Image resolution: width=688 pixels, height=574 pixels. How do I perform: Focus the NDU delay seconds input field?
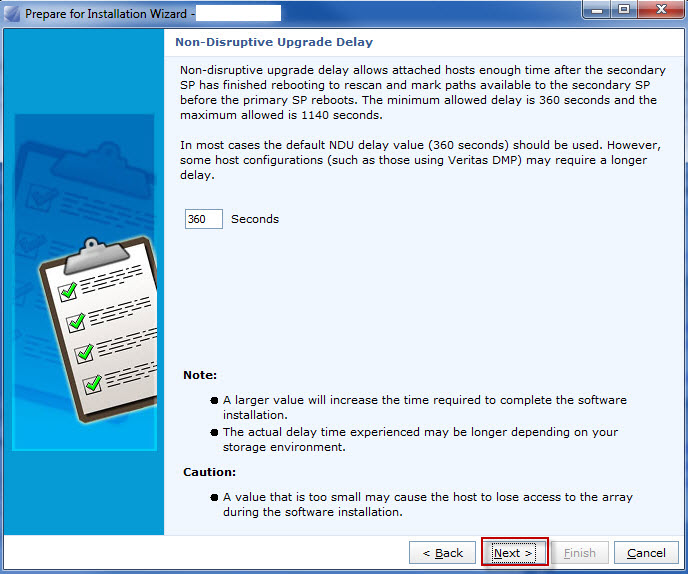point(204,219)
